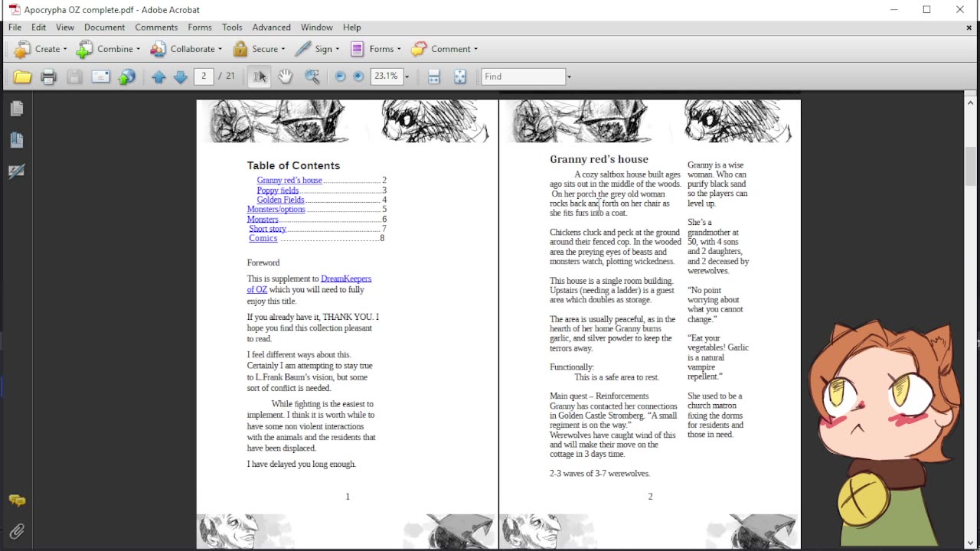The image size is (980, 551).
Task: Open the zoom percentage dropdown arrow
Action: coord(407,77)
